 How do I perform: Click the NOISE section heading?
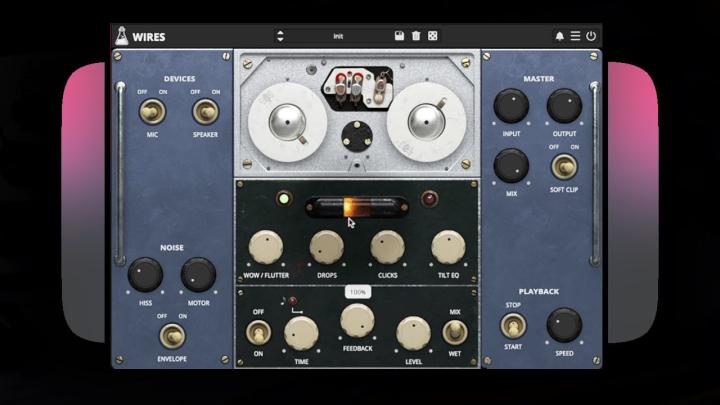tap(172, 248)
